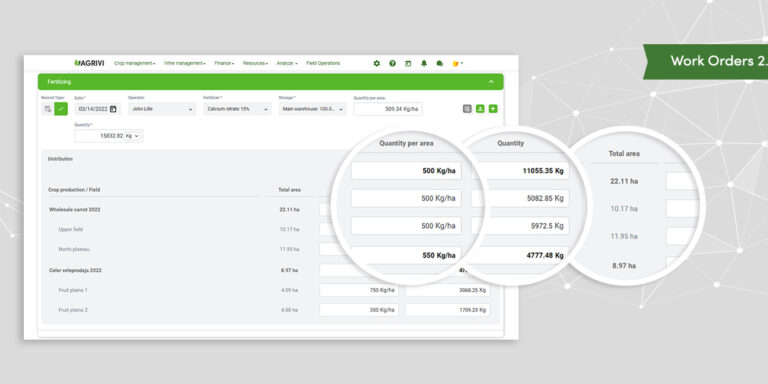This screenshot has height=384, width=768.
Task: Go to Field Operations
Action: point(323,63)
